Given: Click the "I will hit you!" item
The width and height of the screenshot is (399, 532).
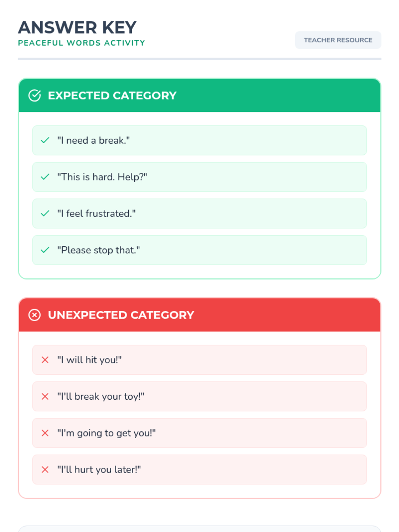Looking at the screenshot, I should [x=199, y=360].
